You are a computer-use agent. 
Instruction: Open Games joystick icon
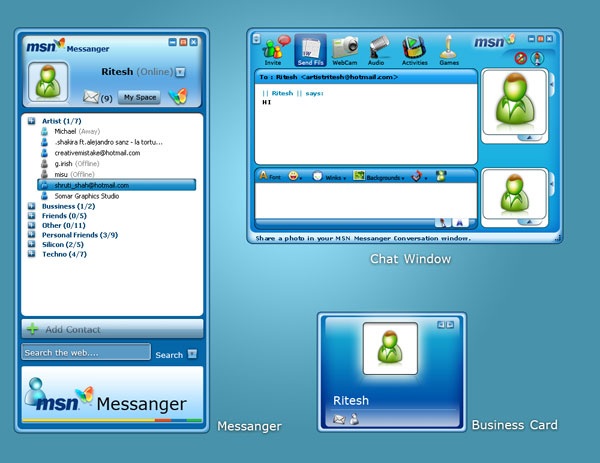tap(448, 50)
